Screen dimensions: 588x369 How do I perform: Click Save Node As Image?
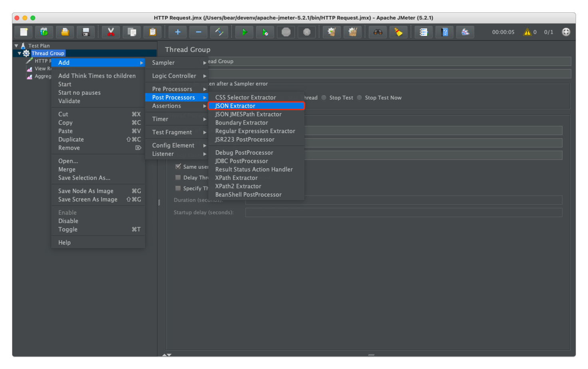point(98,191)
